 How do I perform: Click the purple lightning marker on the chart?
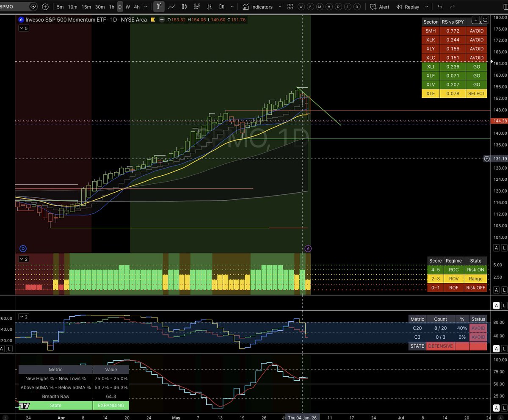tap(308, 248)
